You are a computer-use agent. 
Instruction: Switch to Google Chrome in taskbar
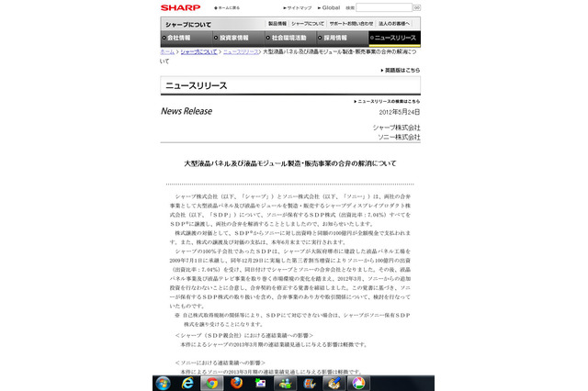(212, 383)
